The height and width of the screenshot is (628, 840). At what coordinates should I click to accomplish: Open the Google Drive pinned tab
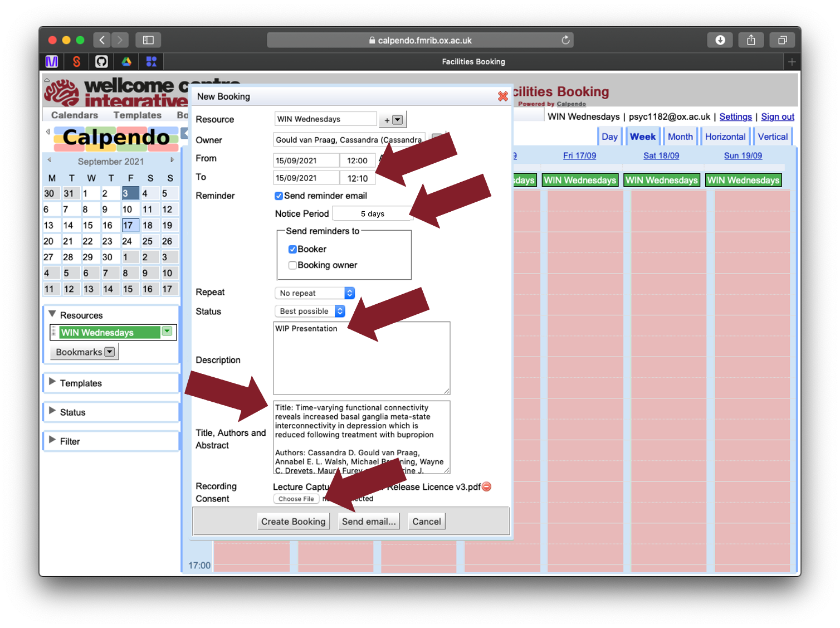(x=126, y=62)
